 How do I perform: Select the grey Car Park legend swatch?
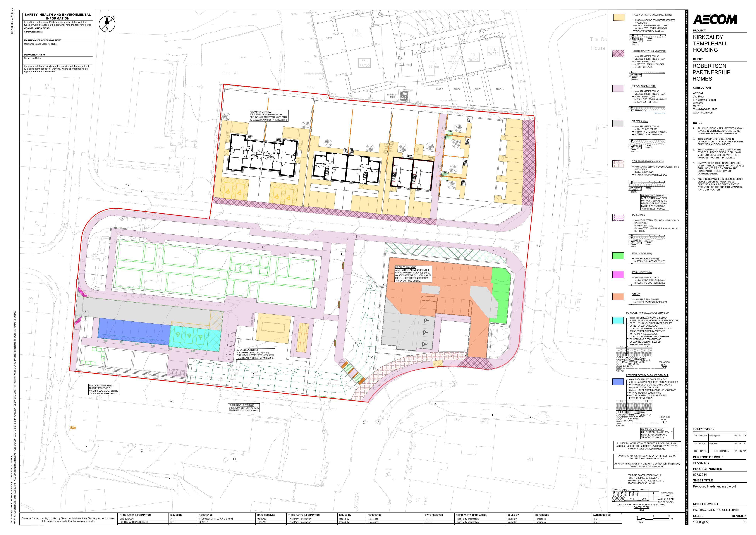point(618,124)
